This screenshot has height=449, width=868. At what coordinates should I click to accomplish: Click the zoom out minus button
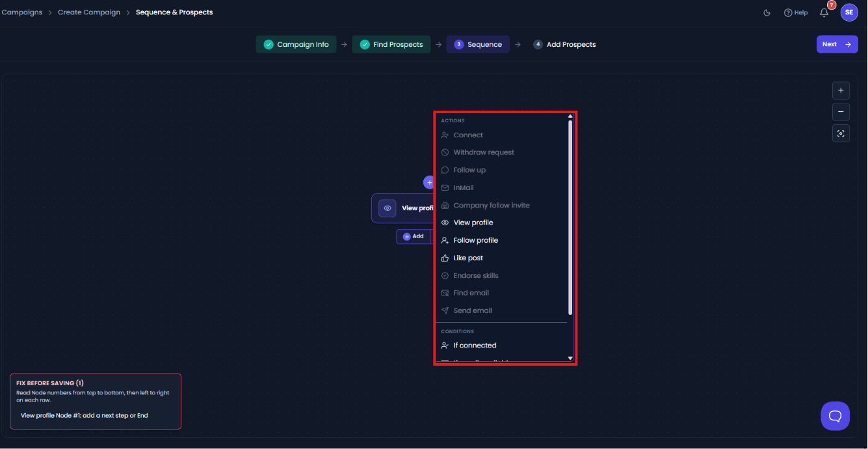[x=841, y=112]
